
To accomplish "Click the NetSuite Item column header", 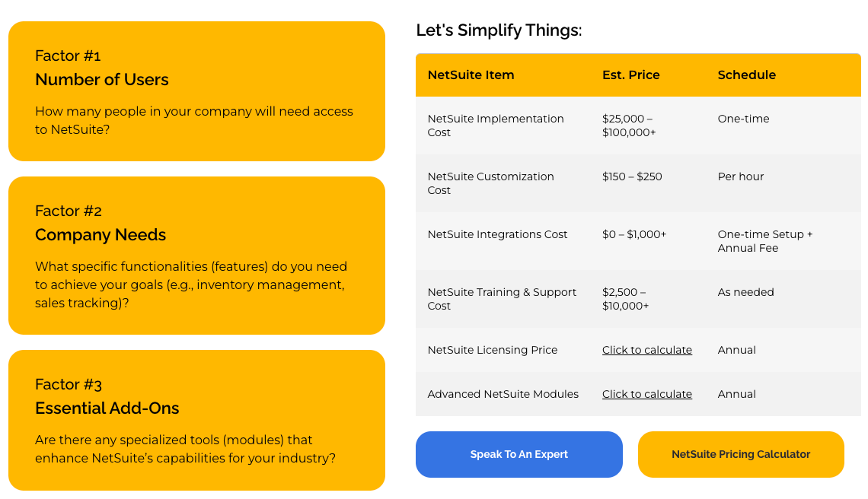I will [471, 75].
